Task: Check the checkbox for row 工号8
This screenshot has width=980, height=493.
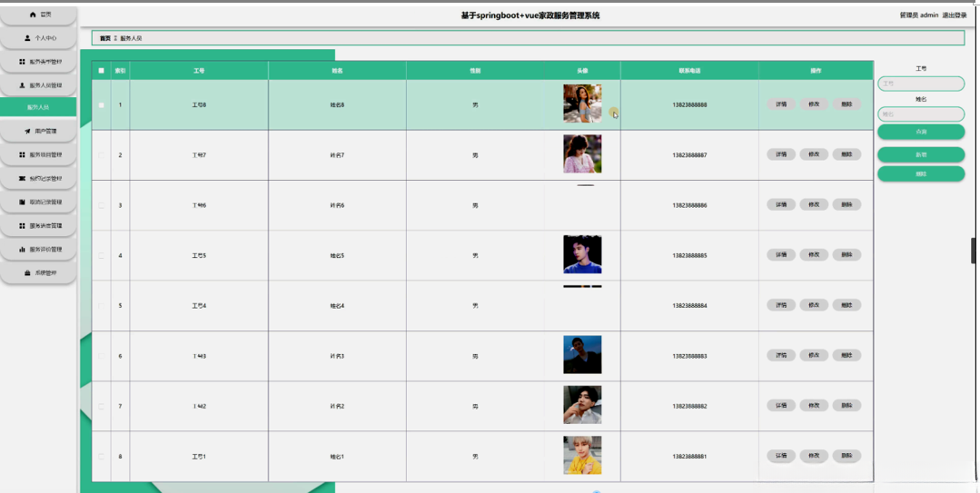Action: tap(101, 105)
